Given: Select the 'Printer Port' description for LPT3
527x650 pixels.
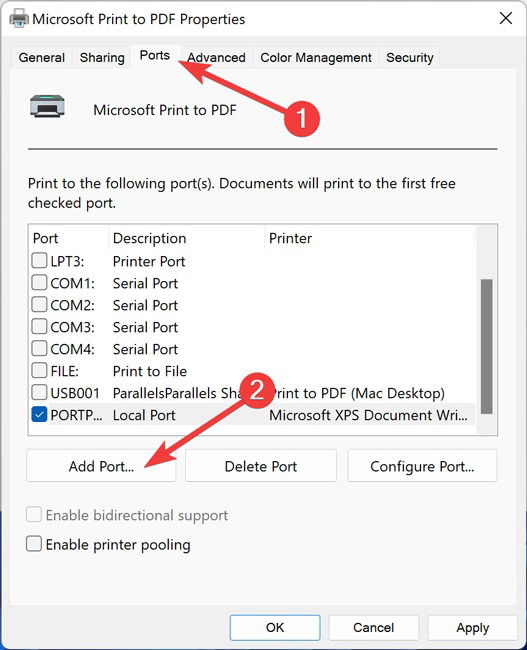Looking at the screenshot, I should (149, 261).
